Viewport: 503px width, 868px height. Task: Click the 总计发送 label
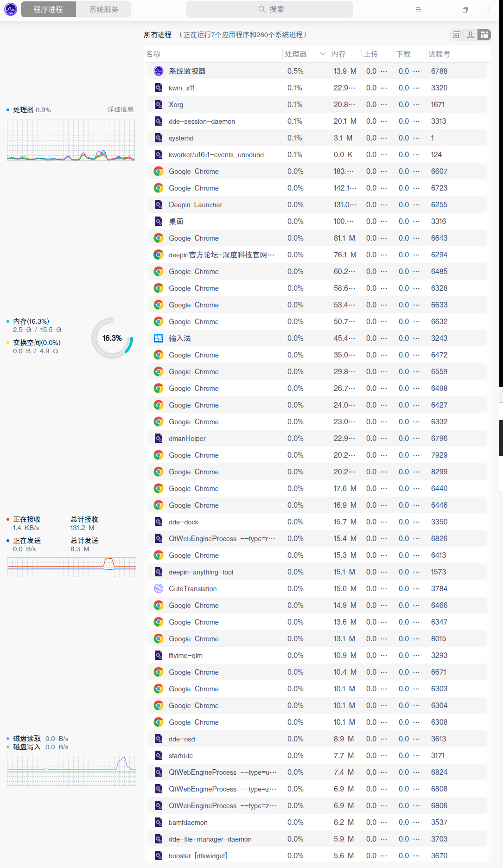point(84,541)
